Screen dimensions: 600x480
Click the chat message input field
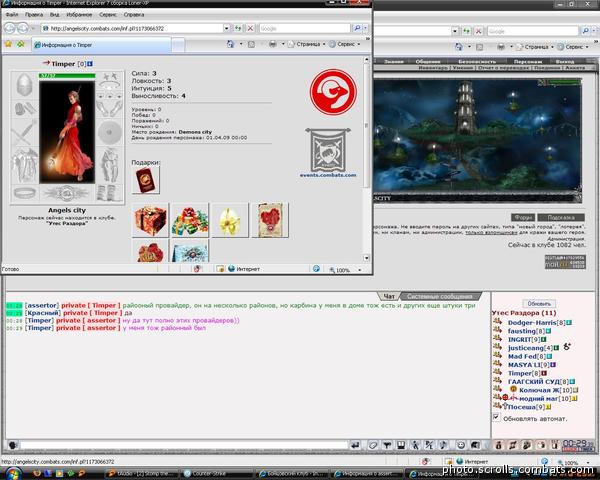coord(184,445)
